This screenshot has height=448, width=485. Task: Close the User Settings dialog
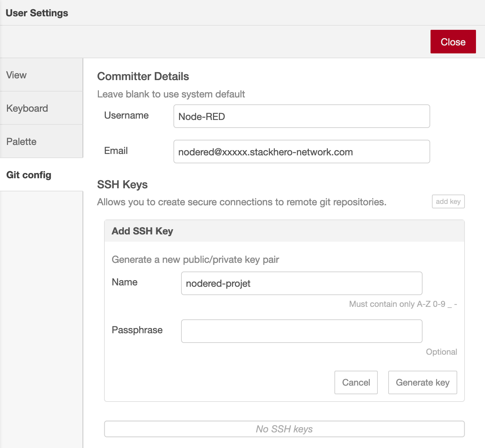(x=453, y=42)
